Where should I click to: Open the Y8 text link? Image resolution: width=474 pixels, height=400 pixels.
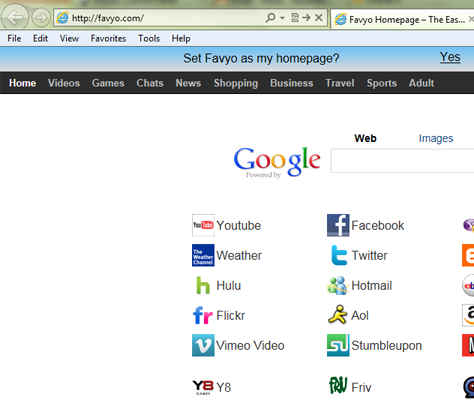tap(224, 388)
